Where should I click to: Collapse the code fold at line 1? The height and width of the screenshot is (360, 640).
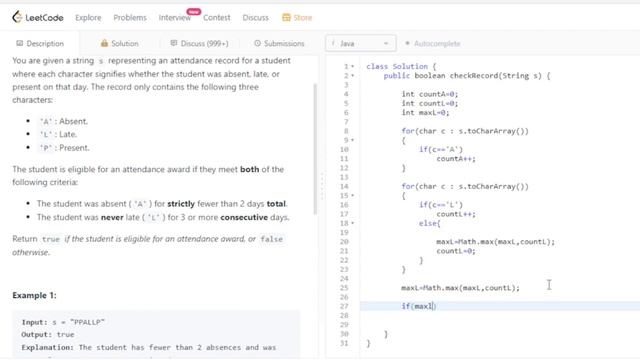(x=353, y=67)
